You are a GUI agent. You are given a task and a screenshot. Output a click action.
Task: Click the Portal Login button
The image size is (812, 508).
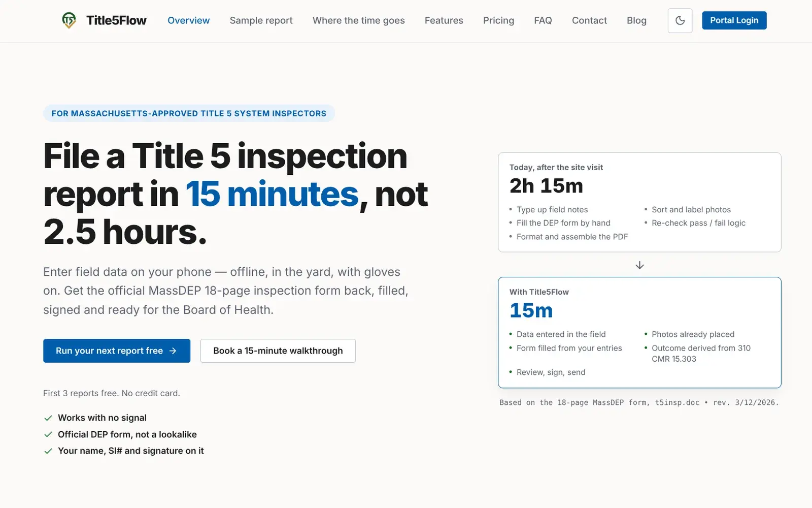pyautogui.click(x=734, y=20)
